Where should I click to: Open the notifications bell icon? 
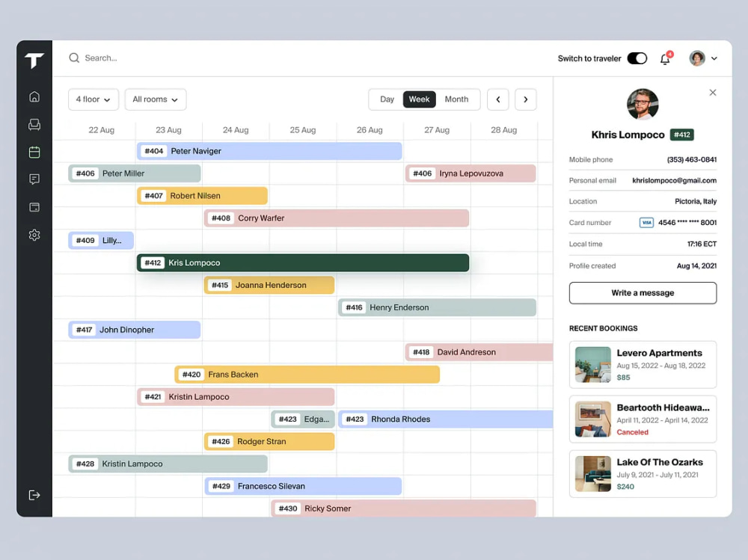(x=666, y=58)
